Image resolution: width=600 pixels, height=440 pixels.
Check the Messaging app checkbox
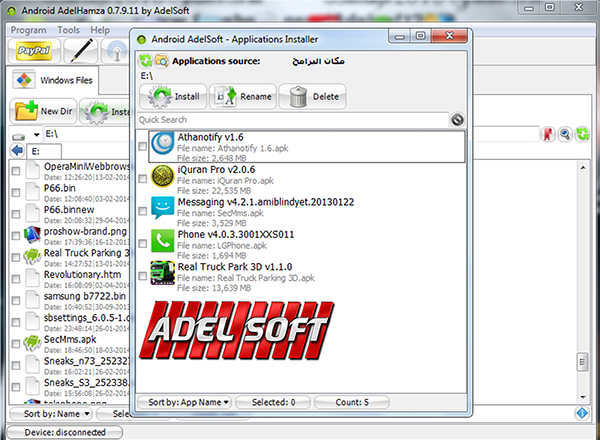click(x=142, y=211)
